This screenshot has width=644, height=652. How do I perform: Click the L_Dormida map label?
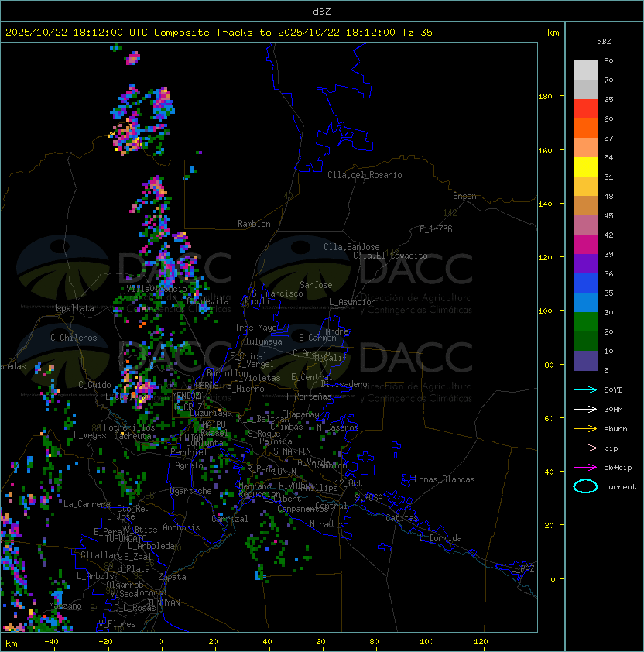tap(440, 538)
